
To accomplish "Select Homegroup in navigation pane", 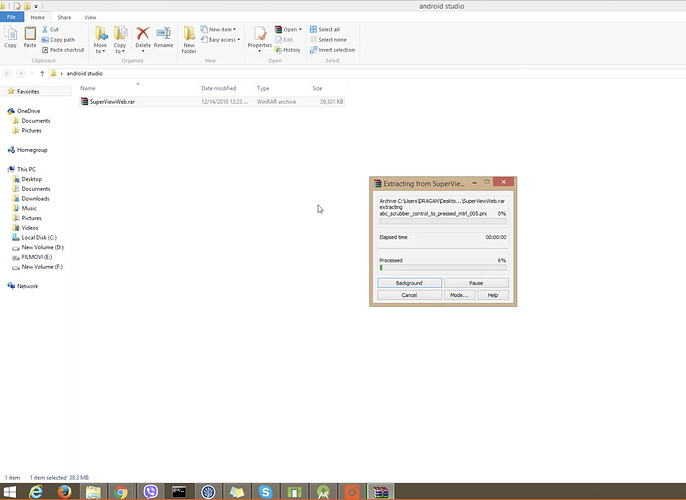I will (x=32, y=150).
